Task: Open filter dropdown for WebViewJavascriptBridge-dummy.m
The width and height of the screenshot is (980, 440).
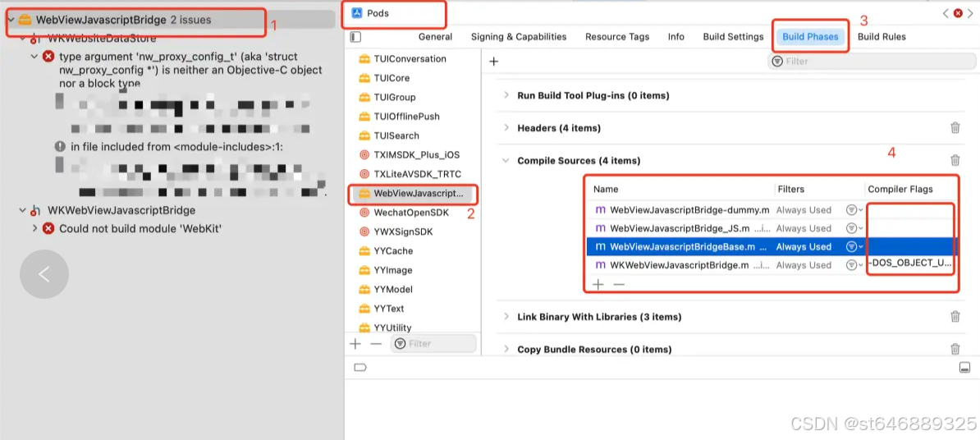Action: tap(854, 210)
